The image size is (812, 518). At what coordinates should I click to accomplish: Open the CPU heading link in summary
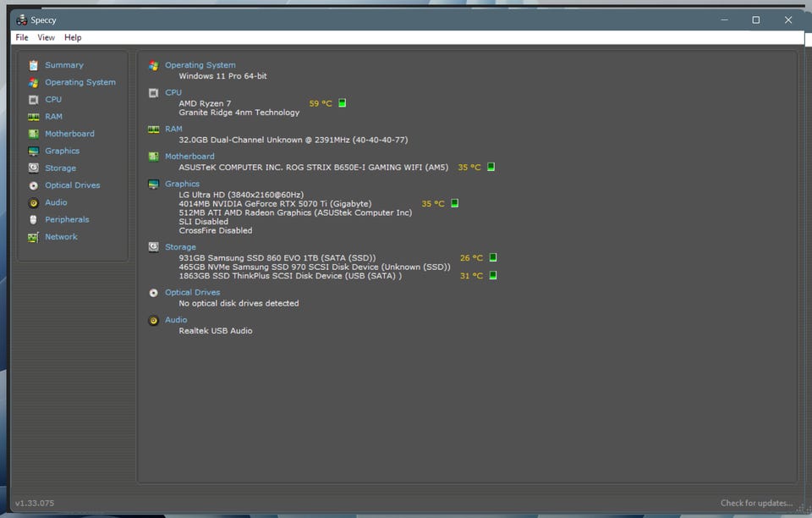coord(173,92)
